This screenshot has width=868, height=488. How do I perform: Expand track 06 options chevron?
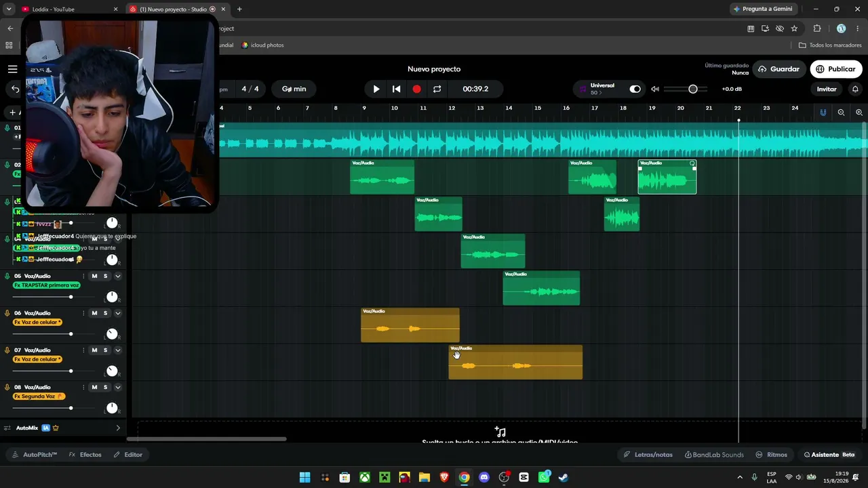point(118,313)
